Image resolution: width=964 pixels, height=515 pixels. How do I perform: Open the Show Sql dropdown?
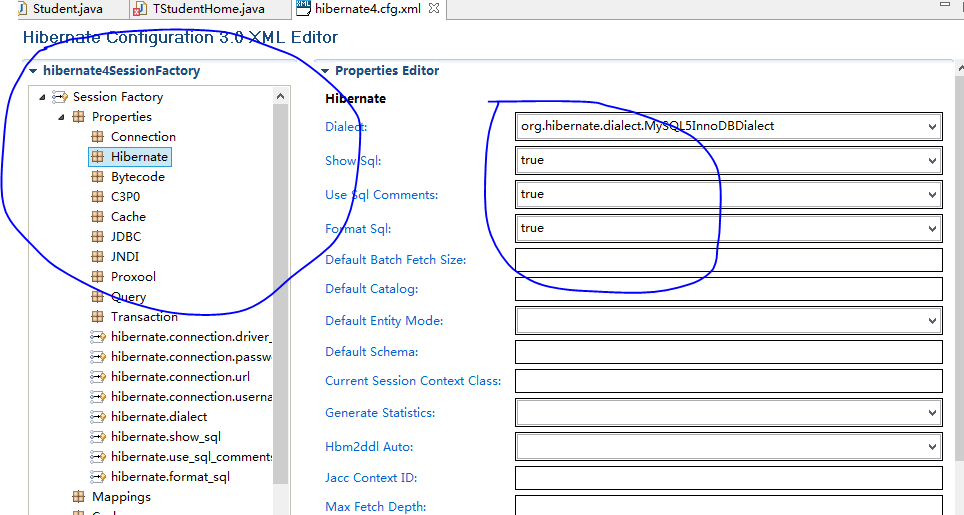tap(932, 160)
